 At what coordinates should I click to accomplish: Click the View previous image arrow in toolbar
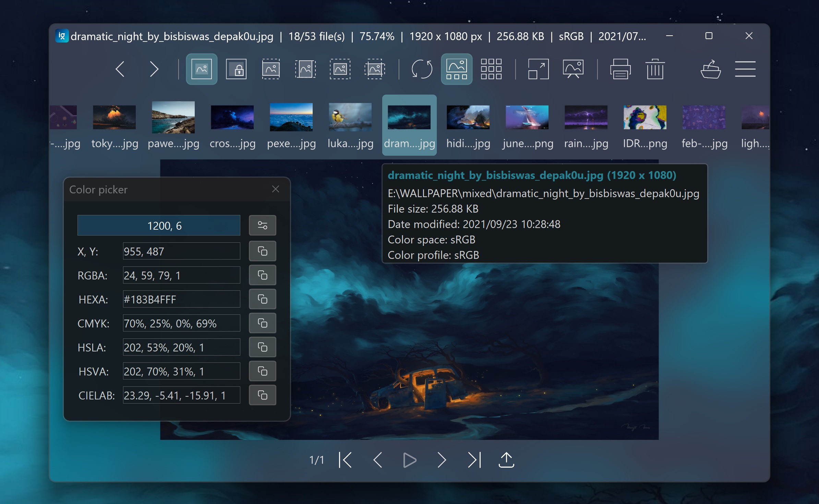(120, 69)
